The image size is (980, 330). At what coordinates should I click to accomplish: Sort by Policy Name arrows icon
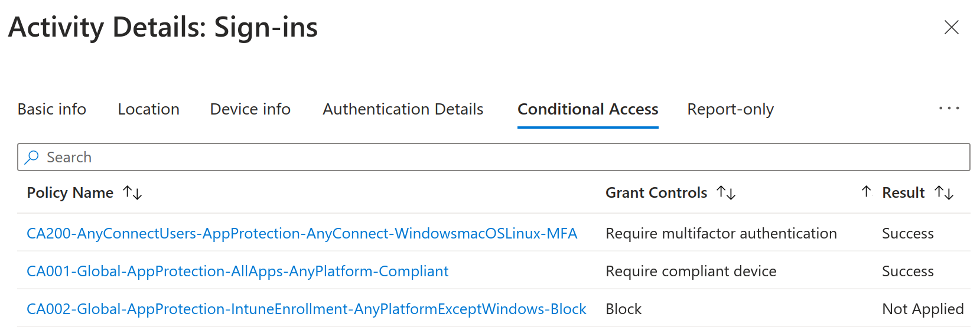click(132, 192)
